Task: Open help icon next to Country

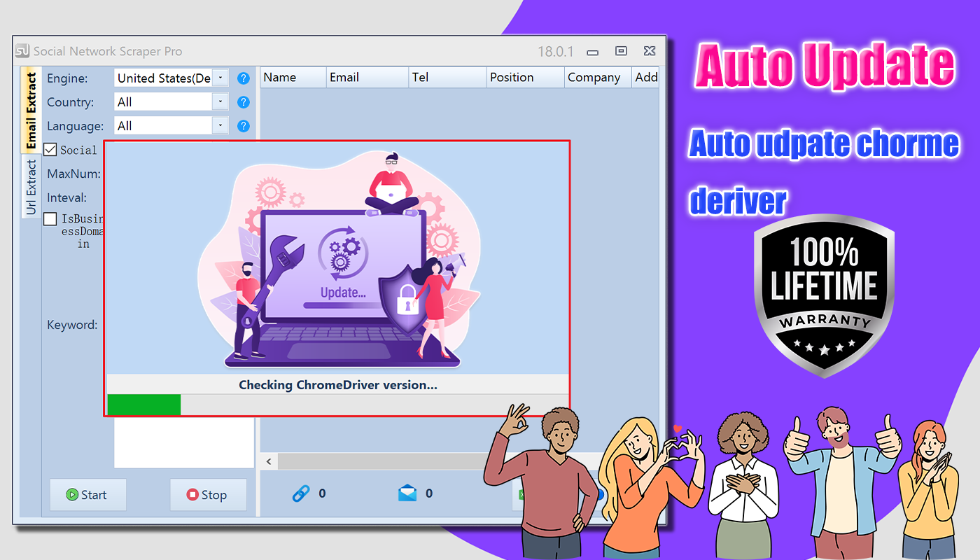Action: tap(244, 102)
